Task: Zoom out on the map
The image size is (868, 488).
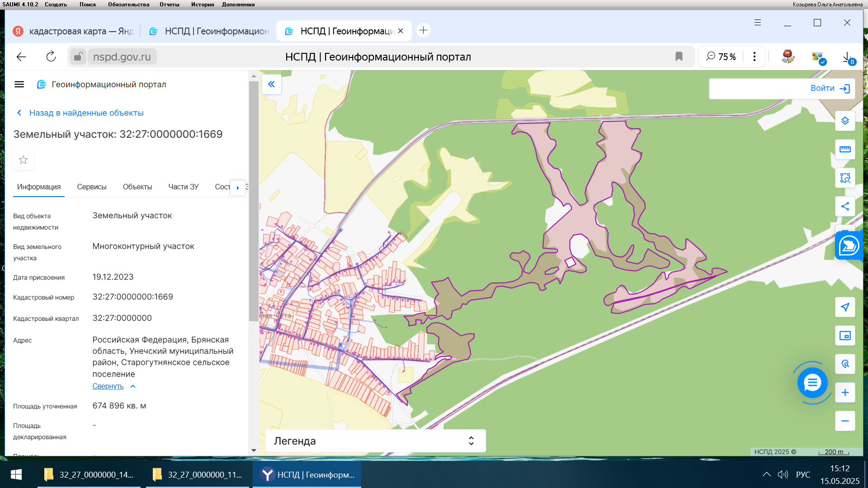Action: click(x=844, y=421)
